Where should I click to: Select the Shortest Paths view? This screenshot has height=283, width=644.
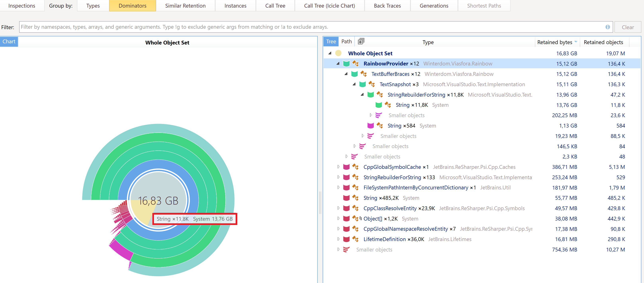coord(484,6)
